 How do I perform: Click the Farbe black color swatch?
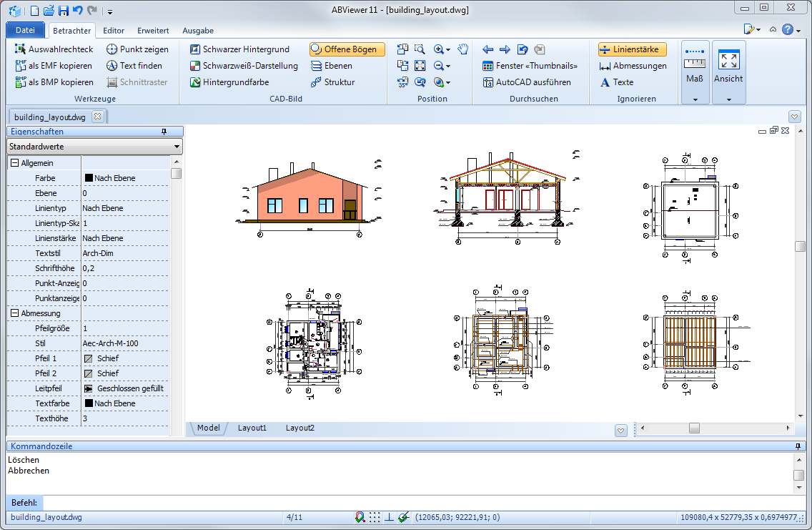tap(89, 178)
